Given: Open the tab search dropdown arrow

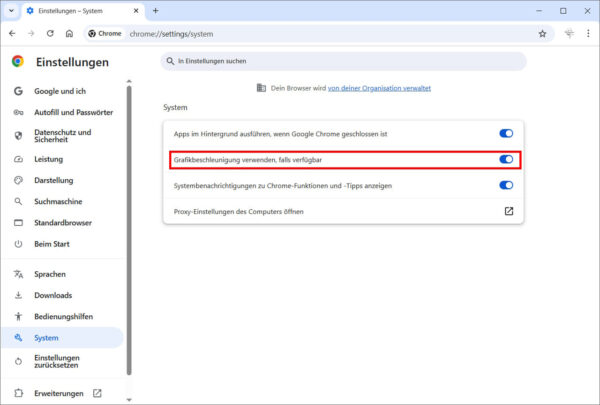Looking at the screenshot, I should tap(11, 11).
